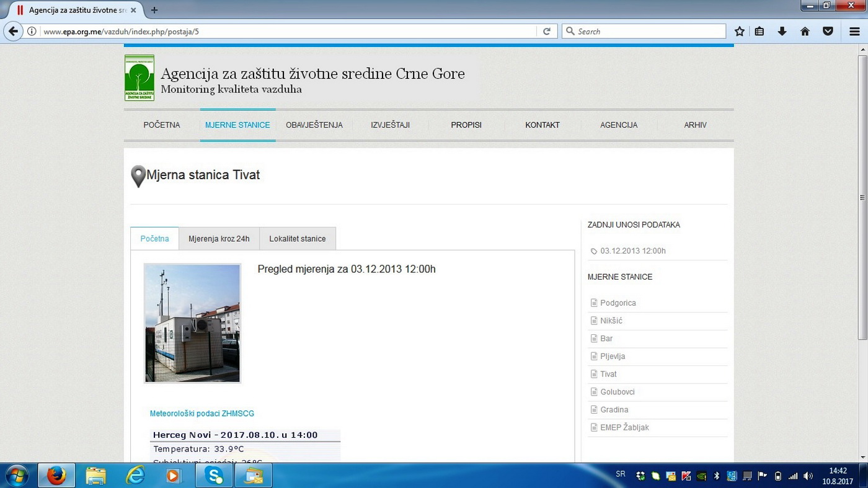The height and width of the screenshot is (488, 868).
Task: Open the Action Center flag icon
Action: [x=763, y=476]
